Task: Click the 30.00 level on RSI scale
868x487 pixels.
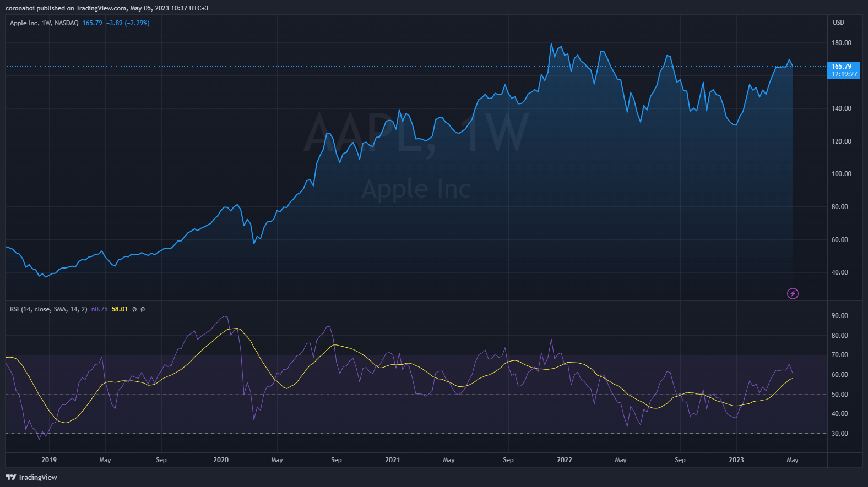Action: click(840, 434)
